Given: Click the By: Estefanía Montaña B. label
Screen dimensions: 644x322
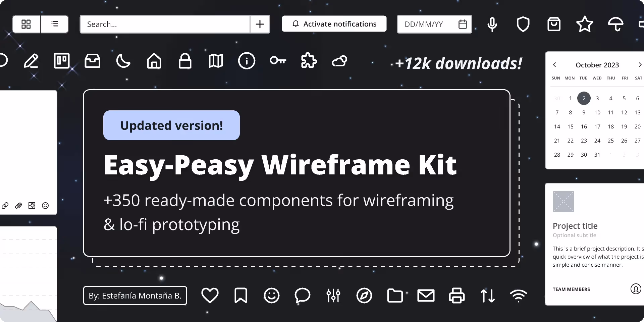Looking at the screenshot, I should pyautogui.click(x=135, y=296).
